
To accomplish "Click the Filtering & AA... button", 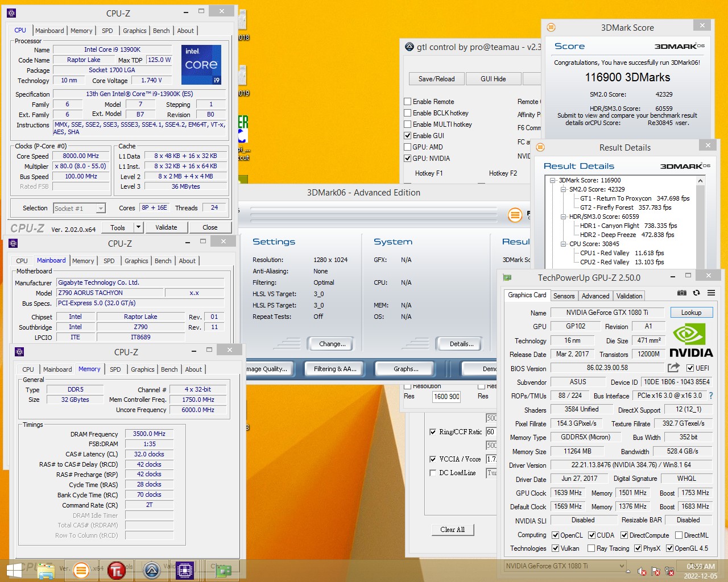I will click(x=335, y=369).
